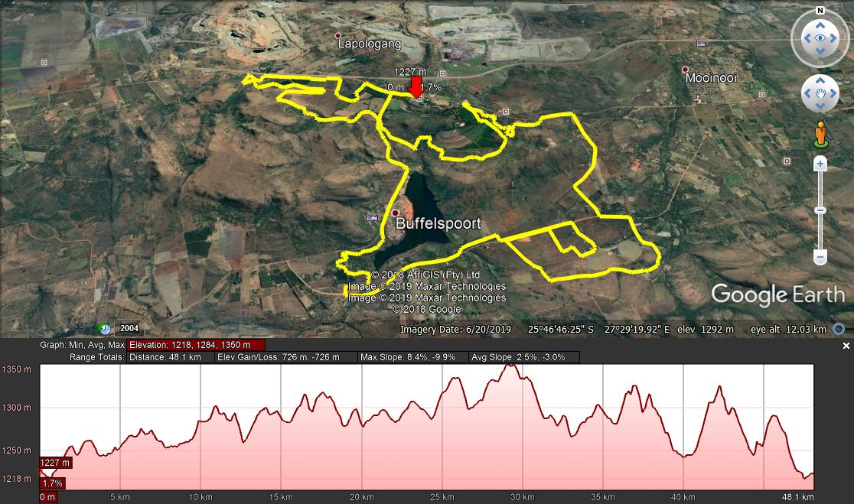Image resolution: width=854 pixels, height=504 pixels.
Task: Click the zoom slider handle
Action: point(820,210)
